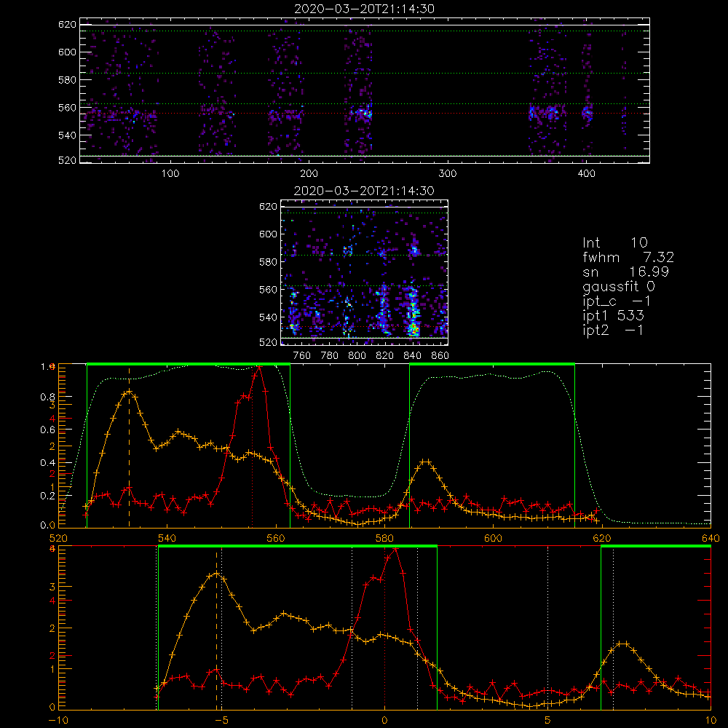
Task: Click x-axis label 600 on profile plot
Action: 493,538
